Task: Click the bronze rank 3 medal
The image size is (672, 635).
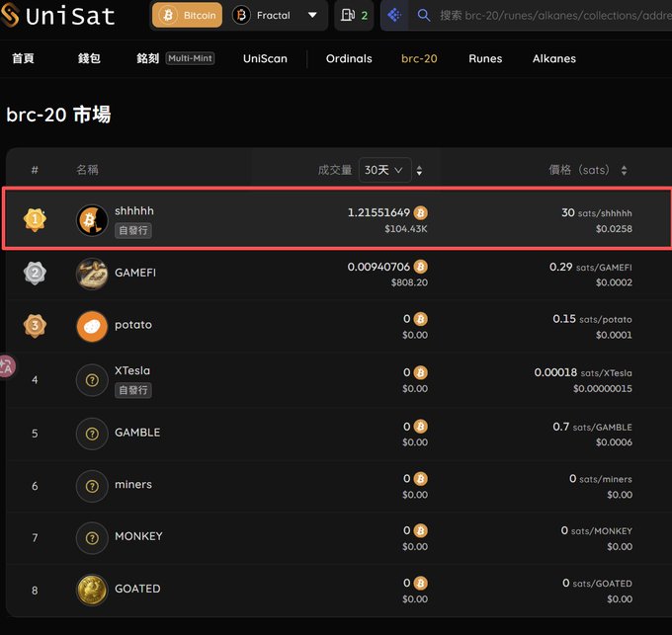Action: coord(35,326)
